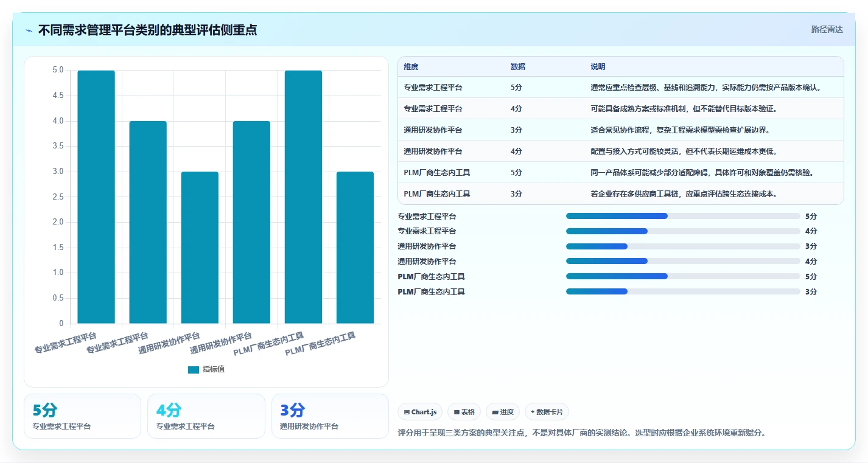Click the 数据 column header

click(x=518, y=67)
